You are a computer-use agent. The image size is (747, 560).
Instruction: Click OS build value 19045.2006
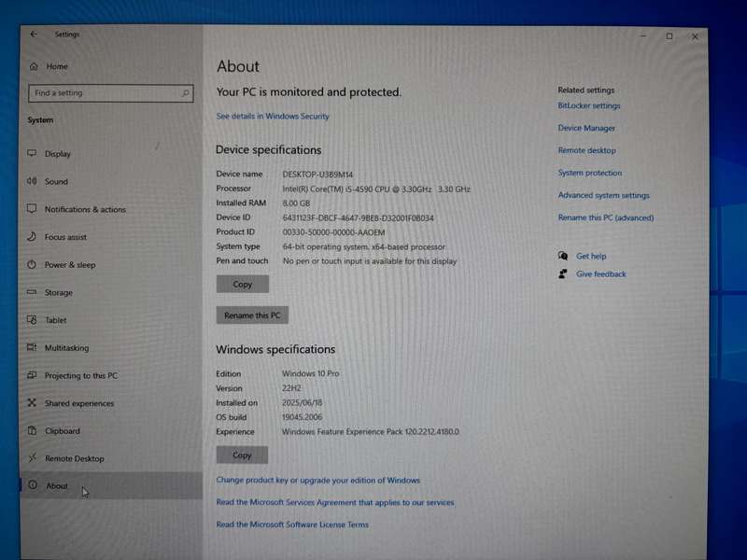(x=302, y=416)
